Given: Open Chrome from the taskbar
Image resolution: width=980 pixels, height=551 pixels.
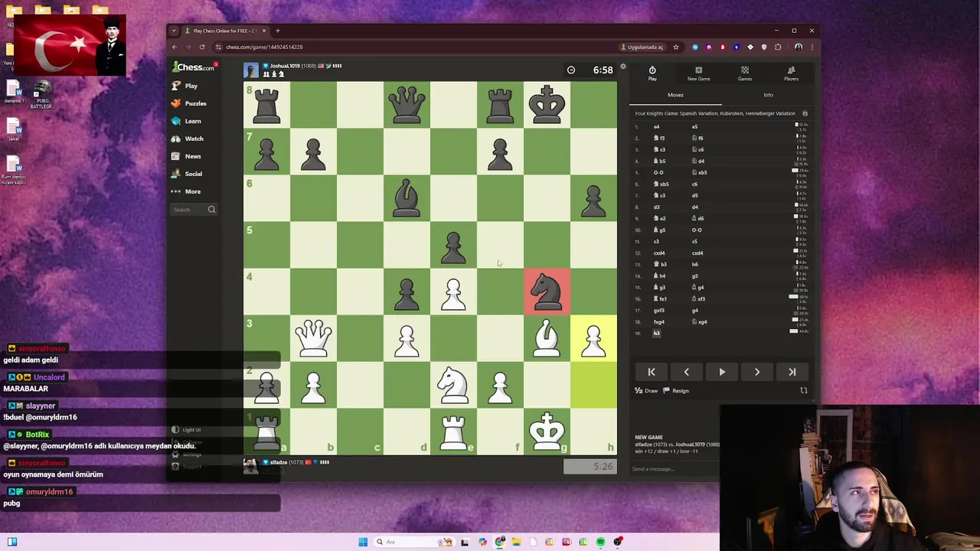Looking at the screenshot, I should (499, 542).
